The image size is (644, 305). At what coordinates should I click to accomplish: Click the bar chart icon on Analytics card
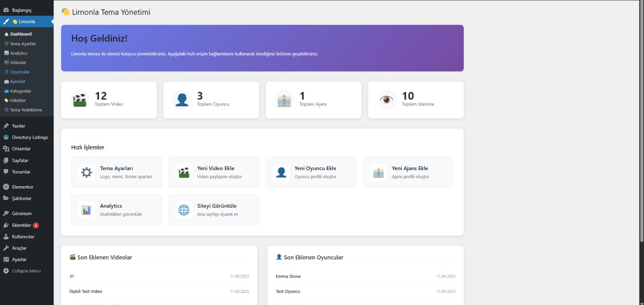click(x=87, y=210)
